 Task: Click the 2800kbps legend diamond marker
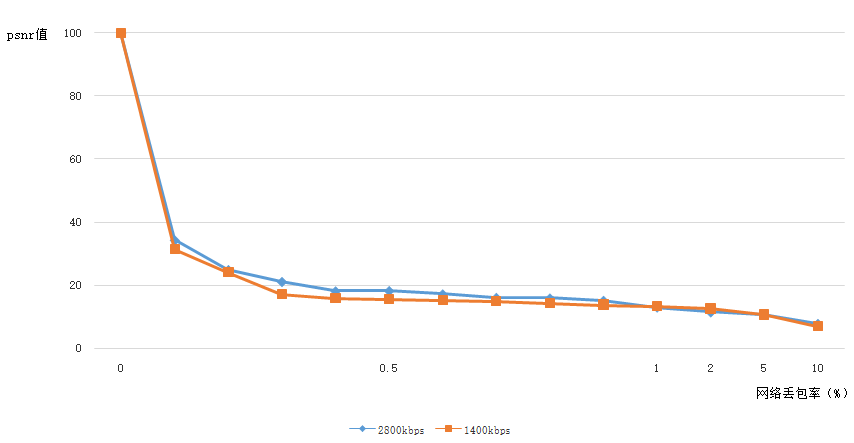[x=362, y=429]
